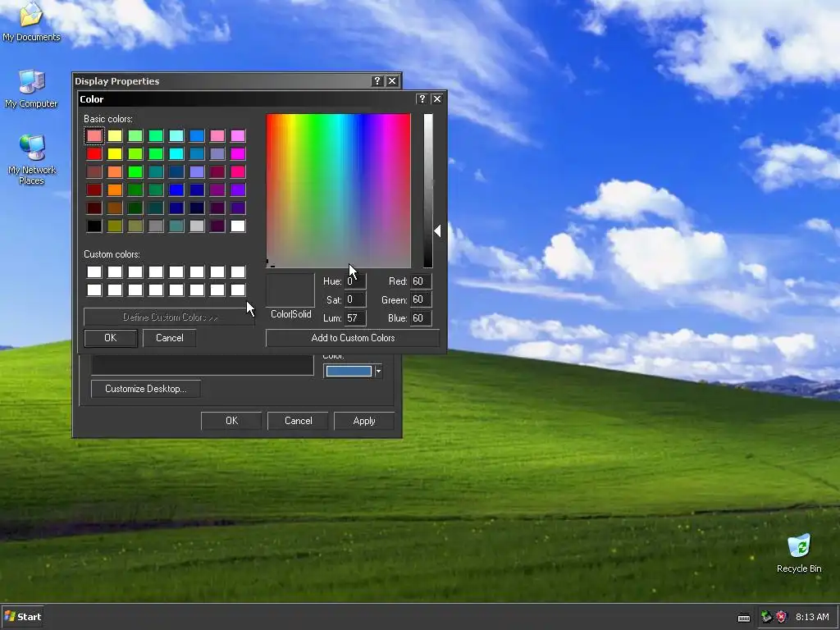The height and width of the screenshot is (630, 840).
Task: Select bright yellow basic color in second row
Action: pos(115,153)
